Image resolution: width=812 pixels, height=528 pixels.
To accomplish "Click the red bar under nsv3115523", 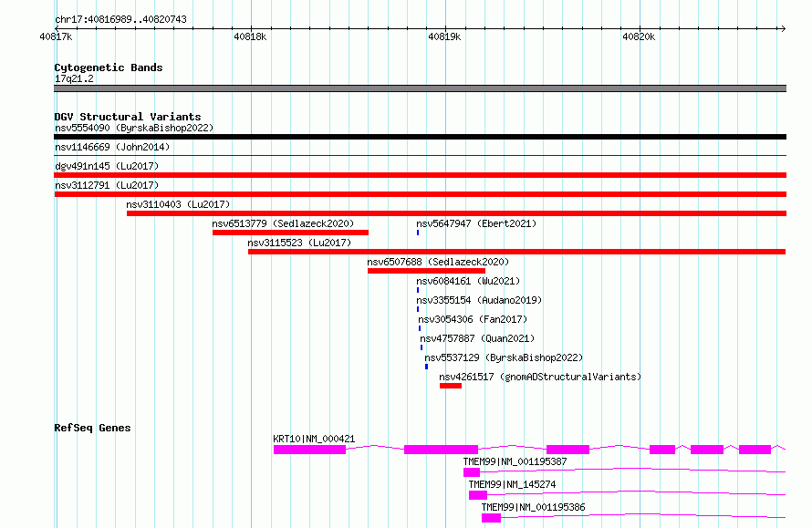I will [x=516, y=252].
